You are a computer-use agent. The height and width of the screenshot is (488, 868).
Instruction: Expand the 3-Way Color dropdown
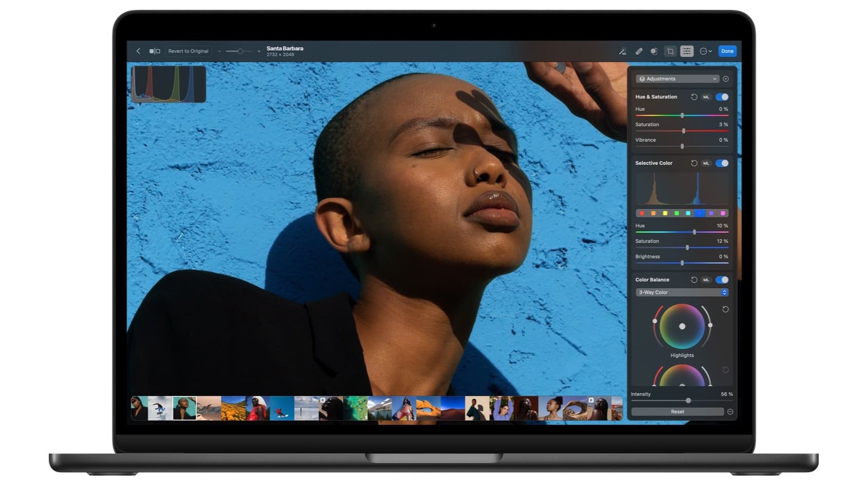click(x=682, y=292)
